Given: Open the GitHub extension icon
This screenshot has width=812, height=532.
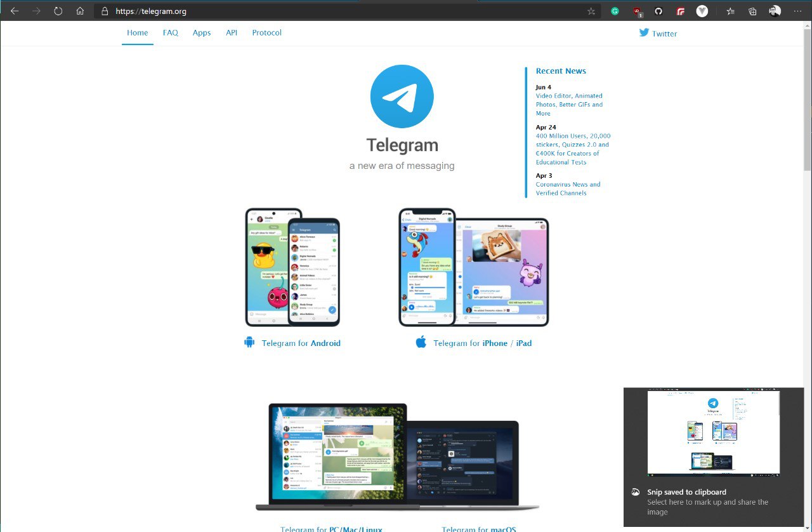Looking at the screenshot, I should pos(658,11).
